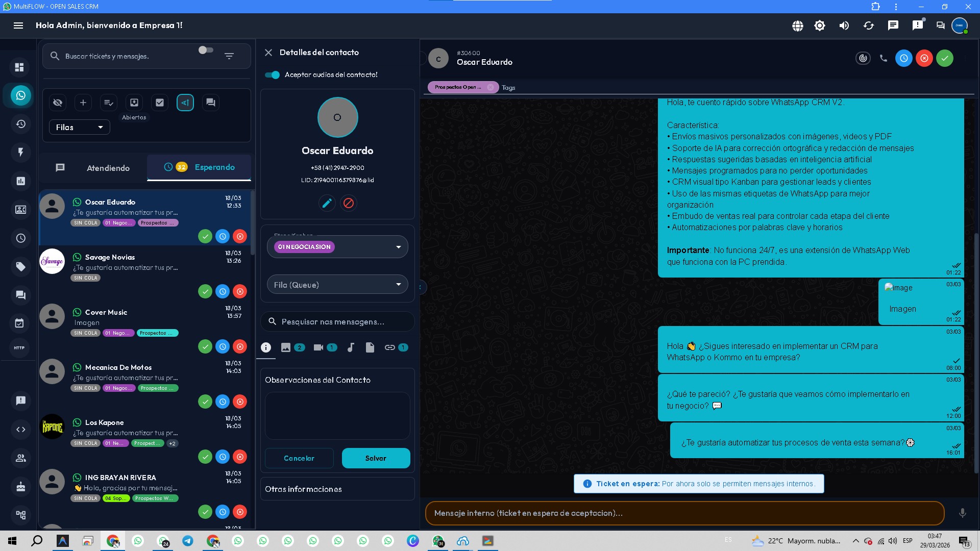This screenshot has height=551, width=980.
Task: Click the microphone icon beside message input
Action: click(x=962, y=513)
